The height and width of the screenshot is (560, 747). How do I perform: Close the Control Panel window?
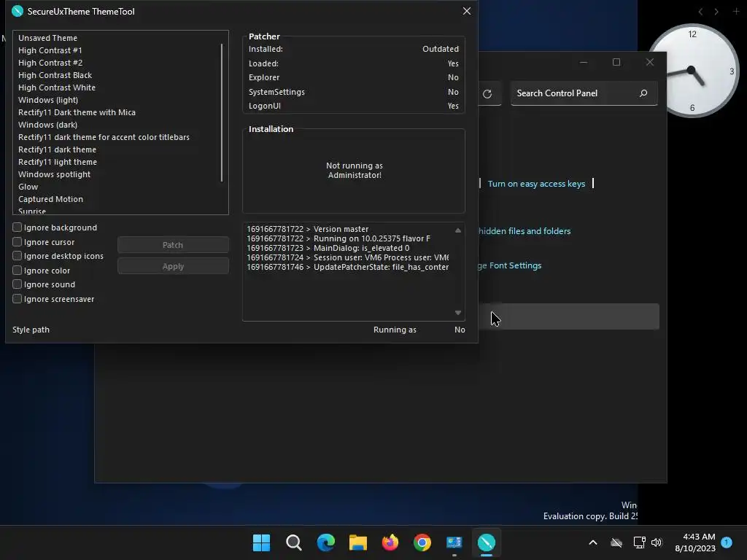649,63
